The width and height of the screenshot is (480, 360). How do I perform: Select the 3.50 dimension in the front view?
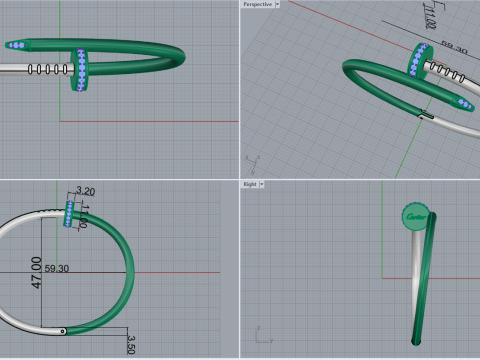point(131,345)
